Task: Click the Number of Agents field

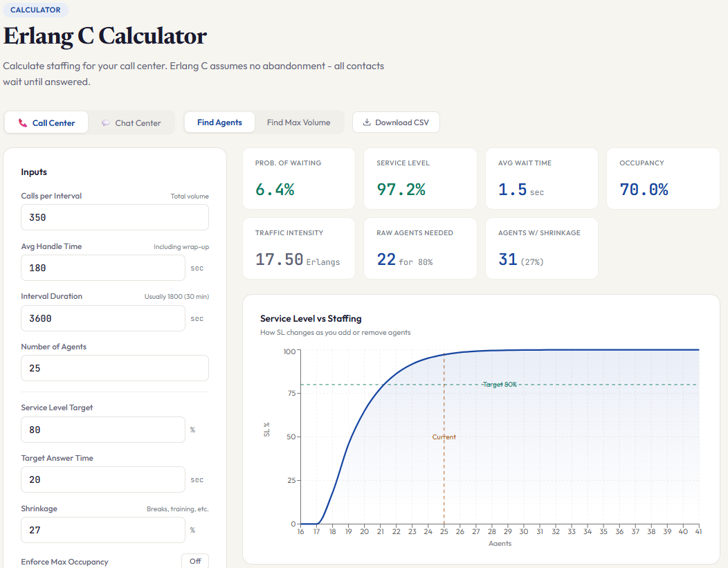Action: 114,368
